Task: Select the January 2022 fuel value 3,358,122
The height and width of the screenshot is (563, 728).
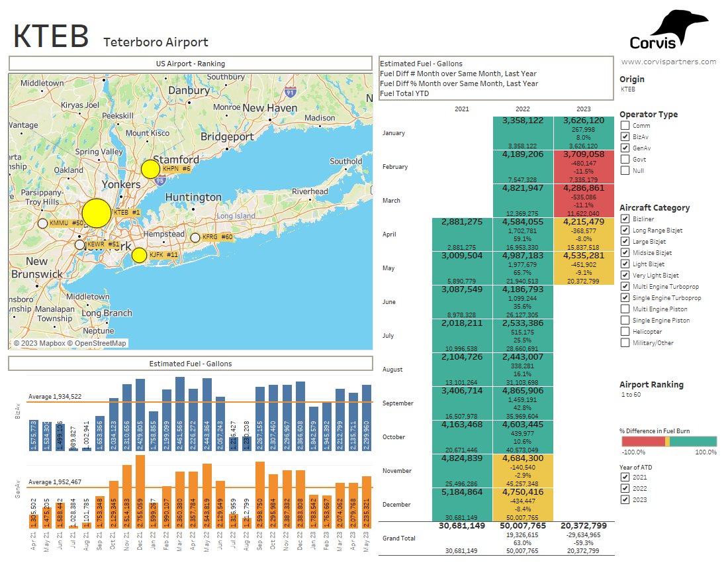Action: click(x=523, y=120)
